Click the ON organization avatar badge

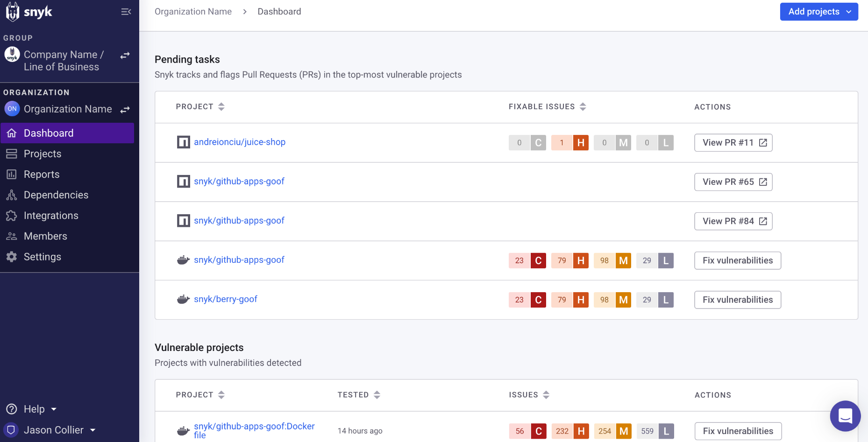tap(12, 109)
